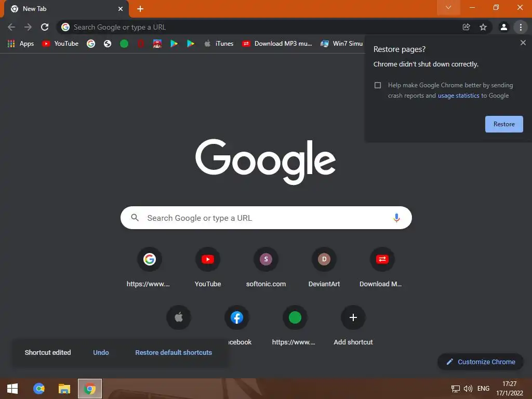Open the first Google Play bookmark icon
Image resolution: width=532 pixels, height=399 pixels.
pyautogui.click(x=174, y=44)
